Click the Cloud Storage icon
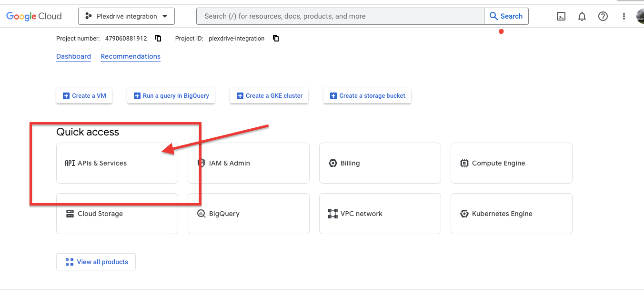The height and width of the screenshot is (299, 644). pyautogui.click(x=70, y=214)
